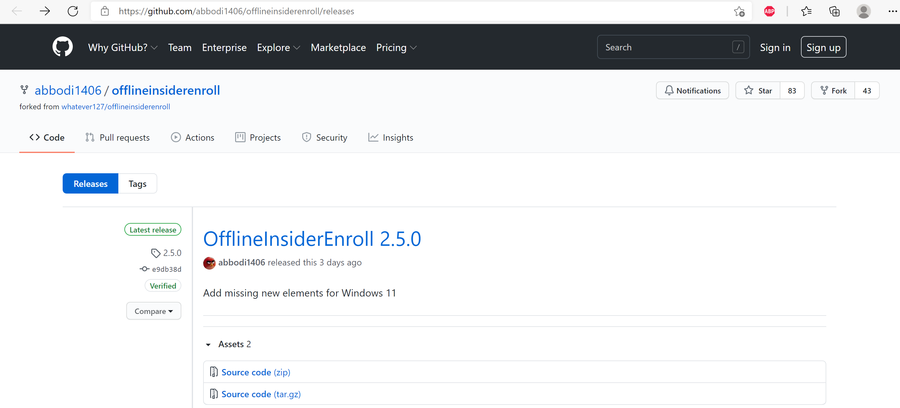Open browser settings ellipsis menu
The width and height of the screenshot is (900, 408).
pos(892,11)
